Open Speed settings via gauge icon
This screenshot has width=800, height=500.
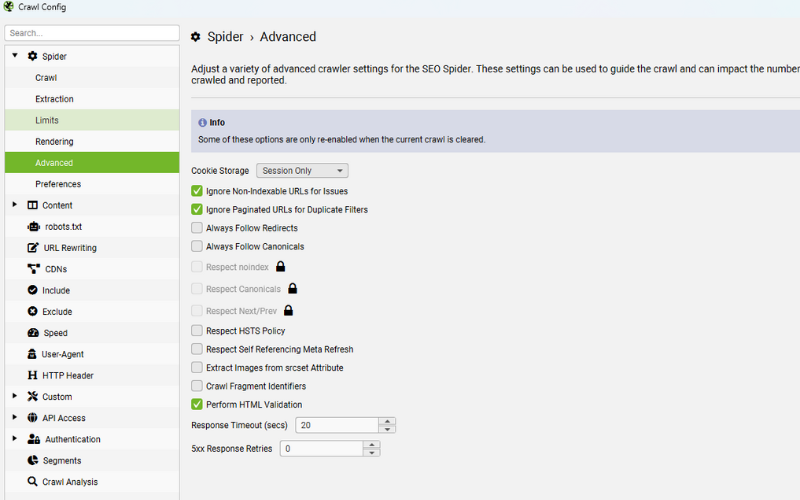(x=34, y=333)
